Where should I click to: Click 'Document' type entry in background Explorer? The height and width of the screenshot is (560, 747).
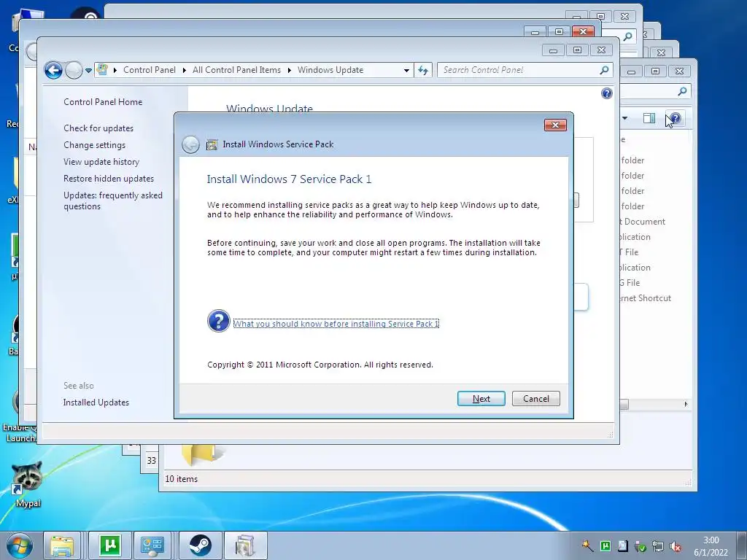(642, 222)
